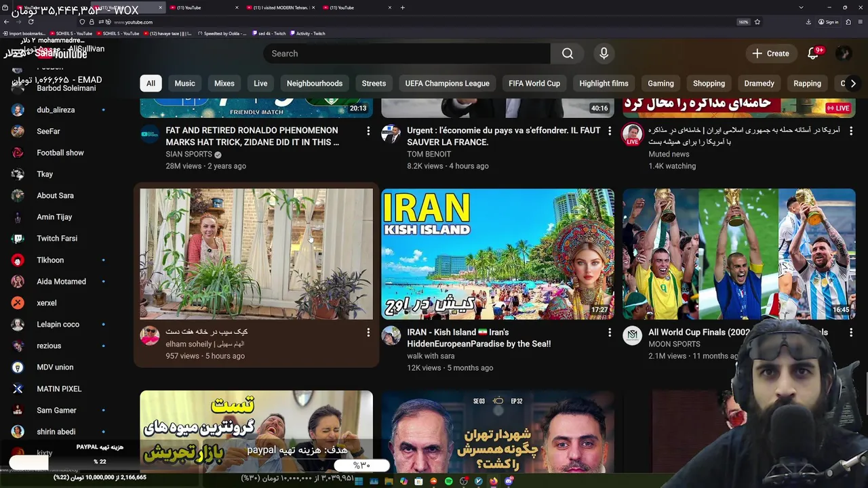
Task: Select the Highlight films chip
Action: (x=604, y=83)
